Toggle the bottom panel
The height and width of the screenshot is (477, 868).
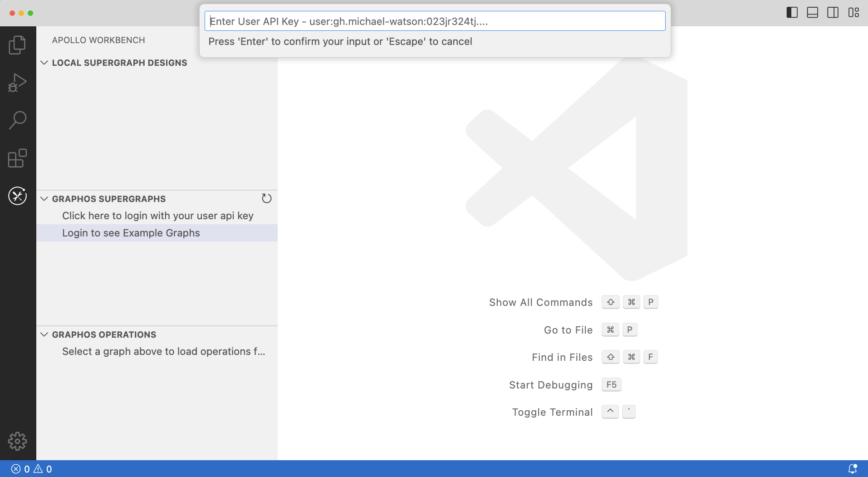click(812, 13)
